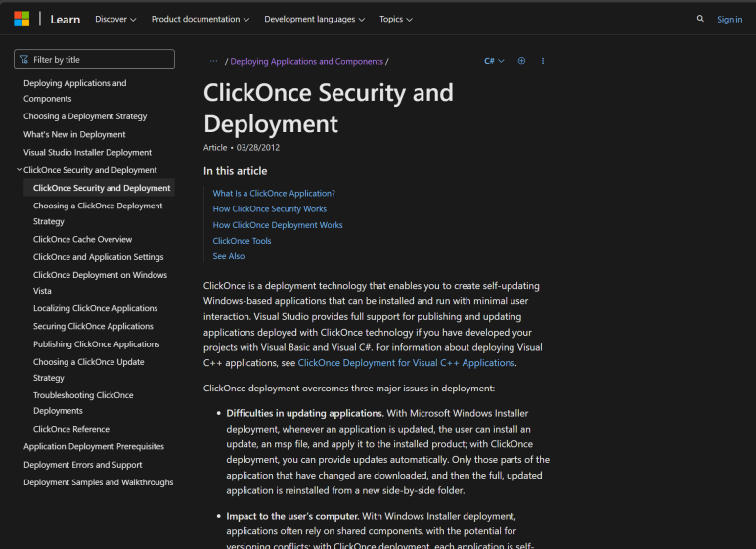Image resolution: width=756 pixels, height=549 pixels.
Task: Jump to How ClickOnce Security Works section
Action: click(270, 209)
